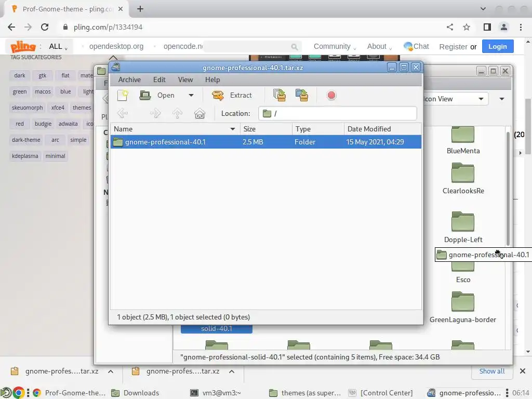Close the Prof-Gnome-theme browser tab
The image size is (532, 399).
click(121, 9)
